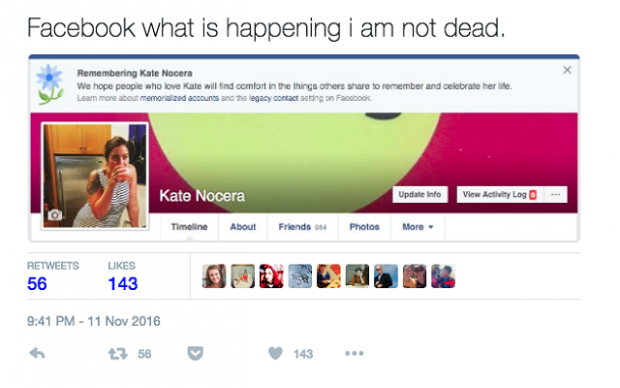Click the View Activity Log button

point(500,195)
